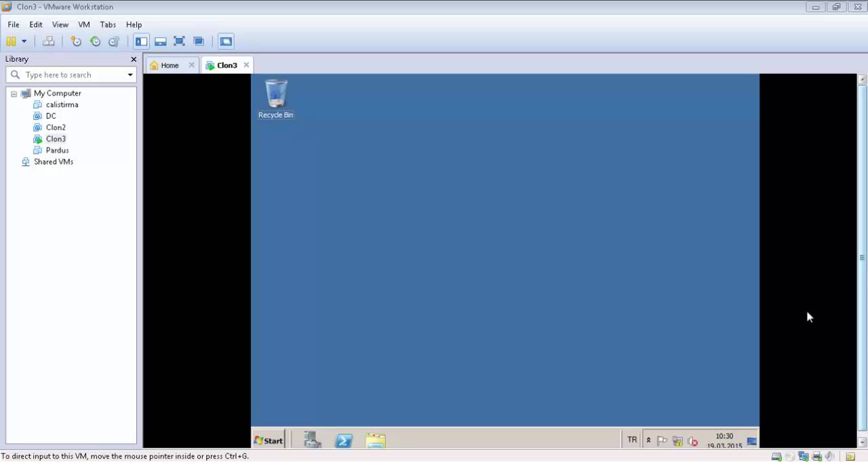Screen dimensions: 868x462
Task: Open the Snapshot Manager toolbar icon
Action: tap(114, 41)
